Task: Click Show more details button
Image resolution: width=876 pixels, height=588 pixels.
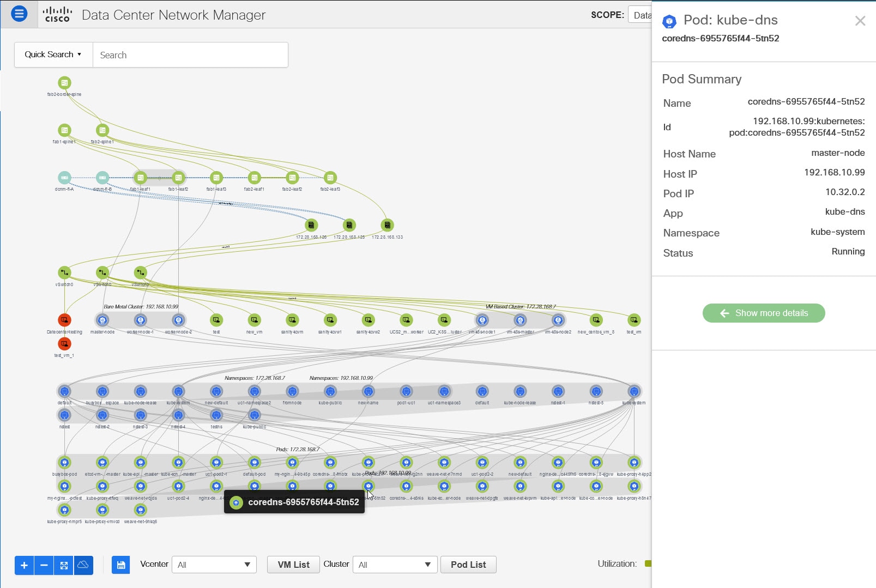Action: pos(764,313)
